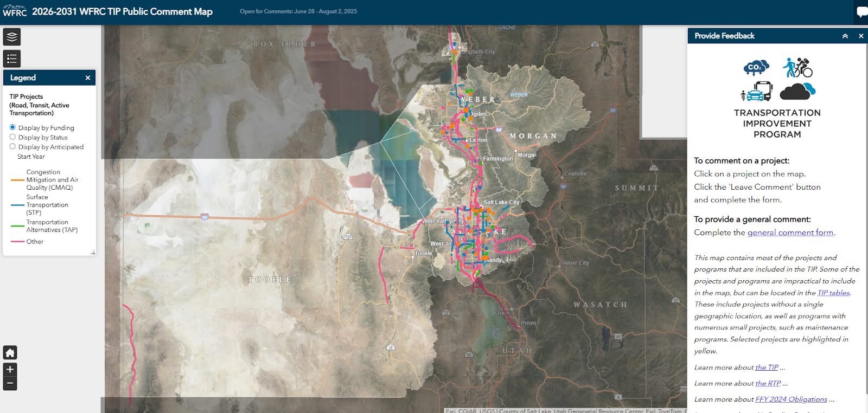Click the SUMMIT county label
The image size is (868, 413).
click(637, 188)
